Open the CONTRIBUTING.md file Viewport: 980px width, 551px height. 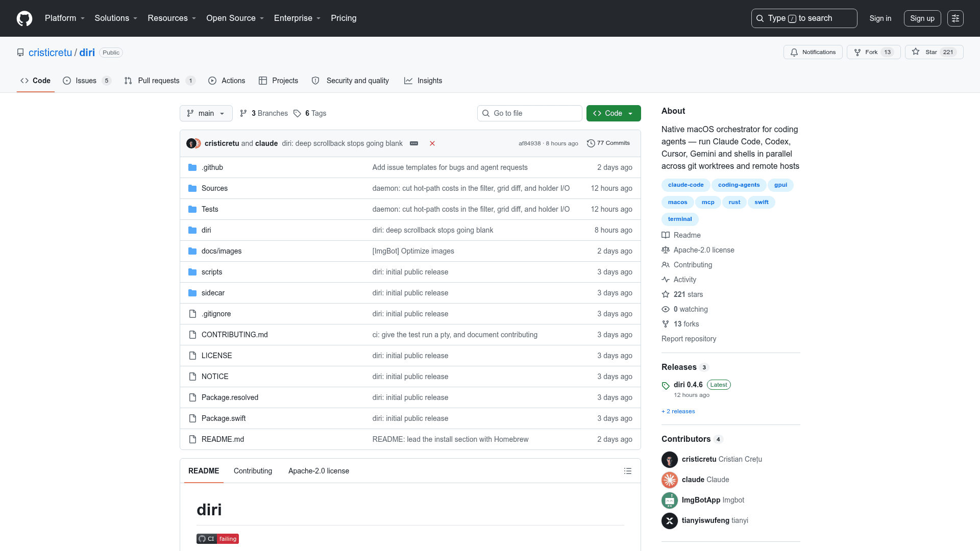[x=235, y=335]
